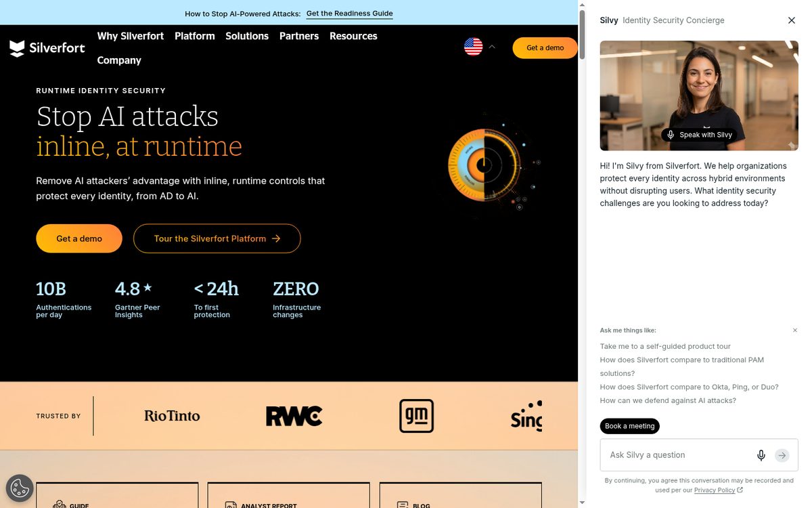Click the '10B' authentications per day stat

[64, 299]
